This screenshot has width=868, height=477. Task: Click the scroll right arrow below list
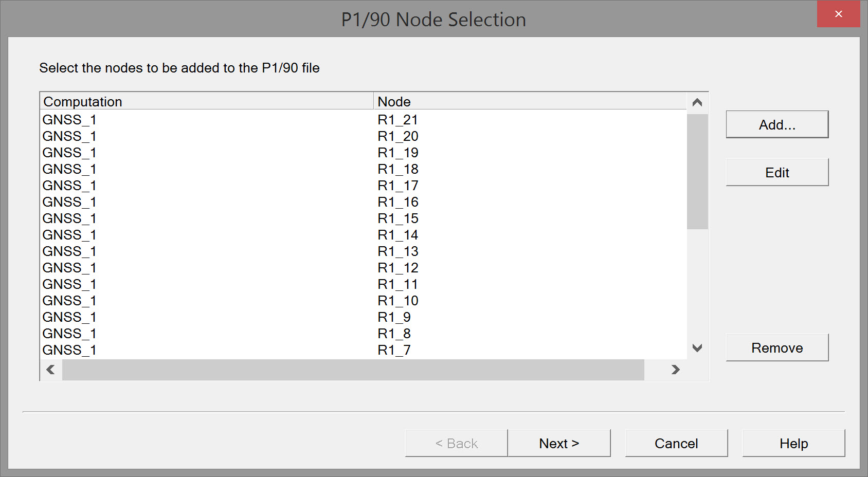pyautogui.click(x=675, y=370)
